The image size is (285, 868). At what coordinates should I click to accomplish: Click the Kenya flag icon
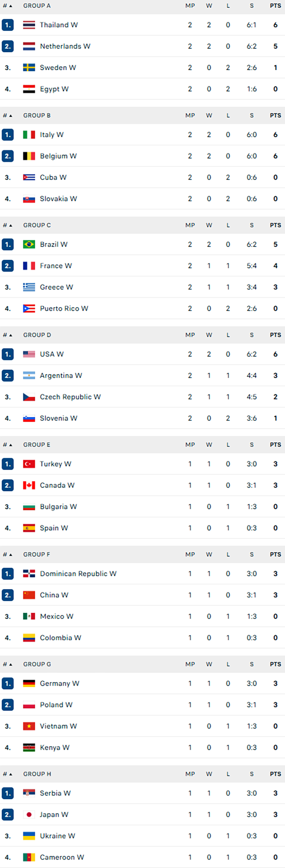pos(29,747)
